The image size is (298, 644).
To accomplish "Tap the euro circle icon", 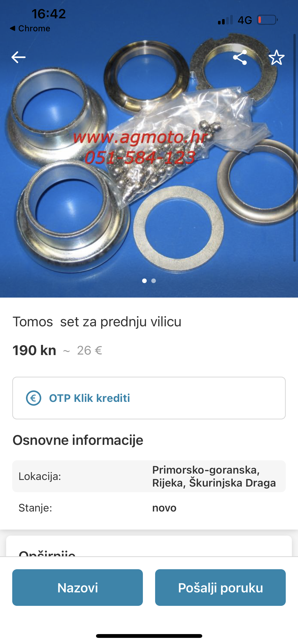I will 34,398.
